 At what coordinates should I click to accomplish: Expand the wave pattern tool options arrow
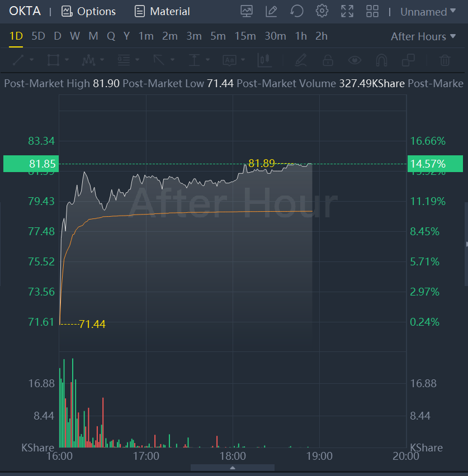click(x=102, y=60)
